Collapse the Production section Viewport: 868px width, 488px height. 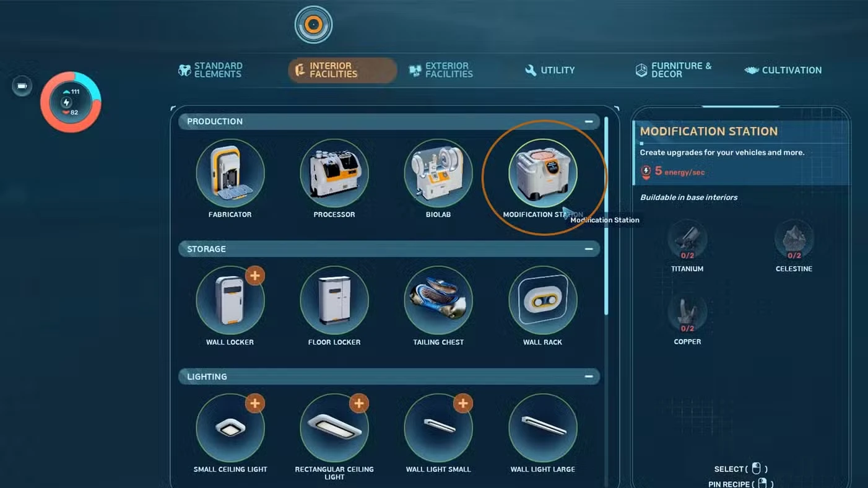point(589,121)
